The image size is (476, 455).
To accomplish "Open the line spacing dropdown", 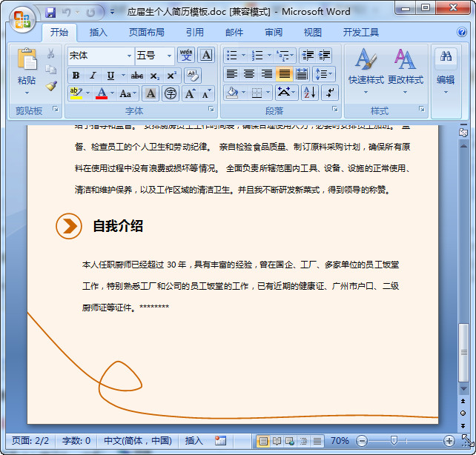I will coord(324,73).
